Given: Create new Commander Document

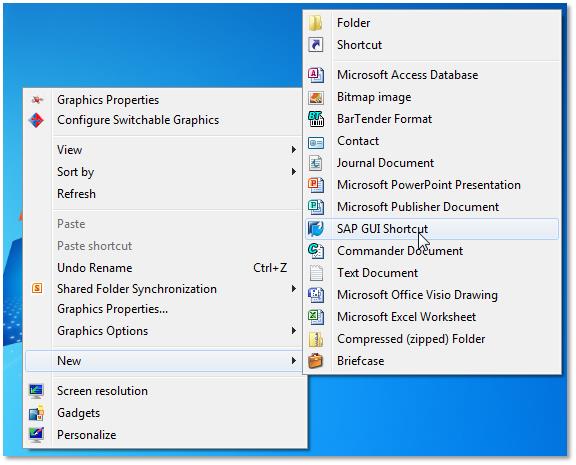Looking at the screenshot, I should click(400, 251).
